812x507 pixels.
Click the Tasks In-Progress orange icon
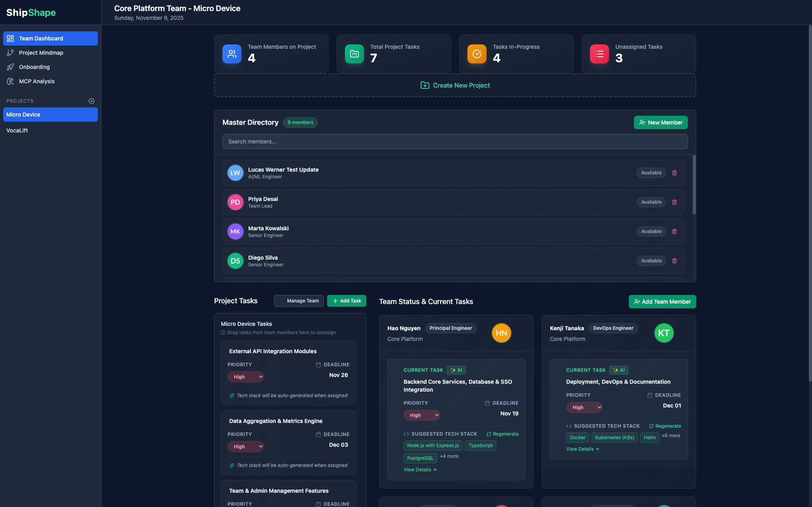pos(477,54)
